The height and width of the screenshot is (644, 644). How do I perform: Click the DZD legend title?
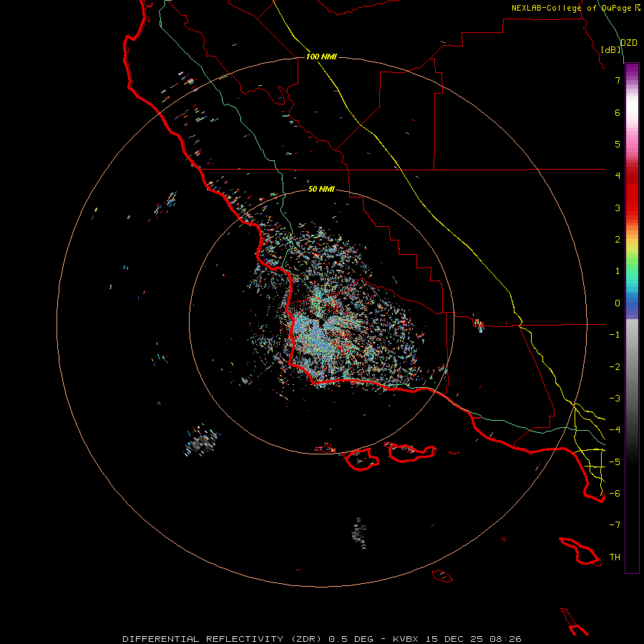[x=629, y=43]
